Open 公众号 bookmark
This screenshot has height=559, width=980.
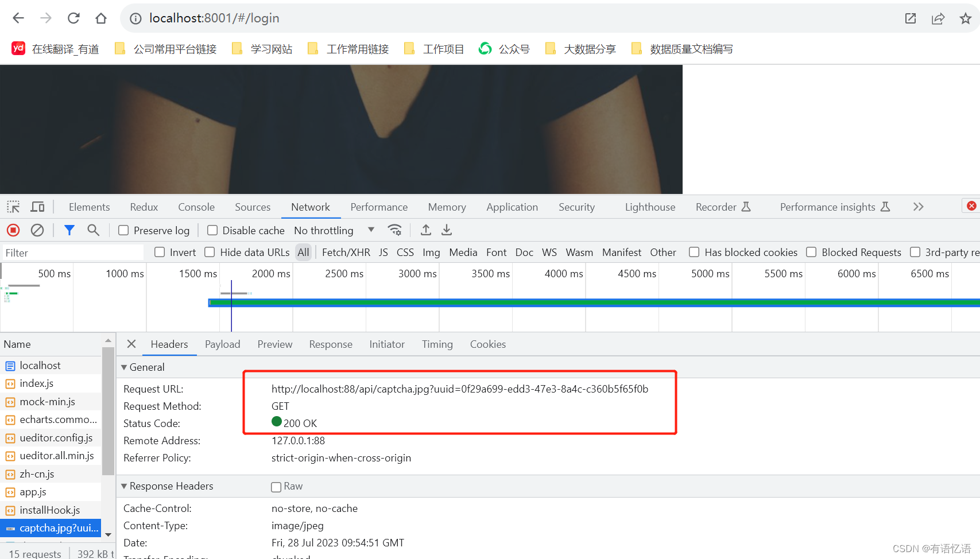click(x=505, y=49)
